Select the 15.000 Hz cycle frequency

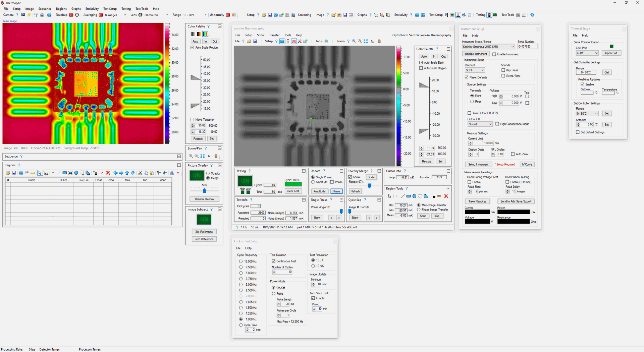pos(241,261)
